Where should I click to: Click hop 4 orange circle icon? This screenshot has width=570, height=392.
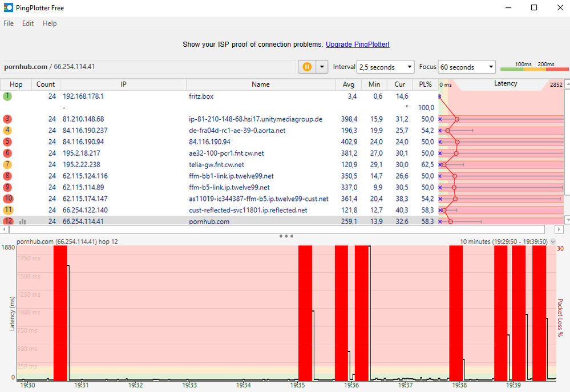[7, 130]
